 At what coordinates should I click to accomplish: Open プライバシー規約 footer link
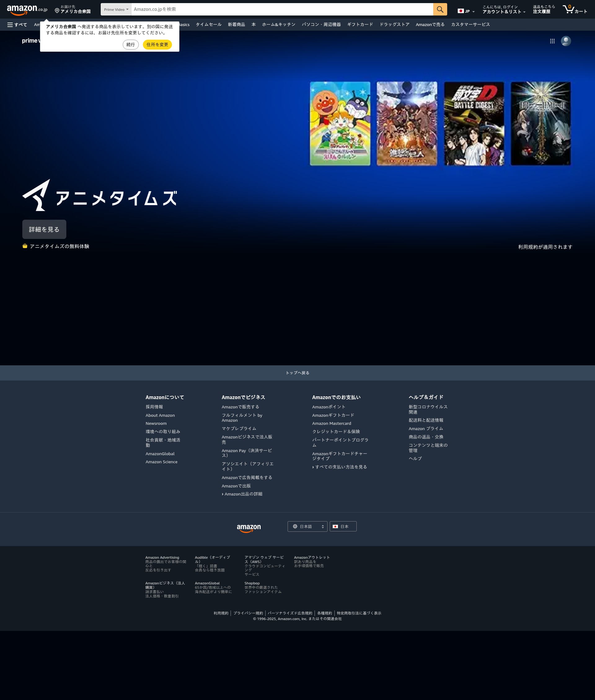click(248, 613)
